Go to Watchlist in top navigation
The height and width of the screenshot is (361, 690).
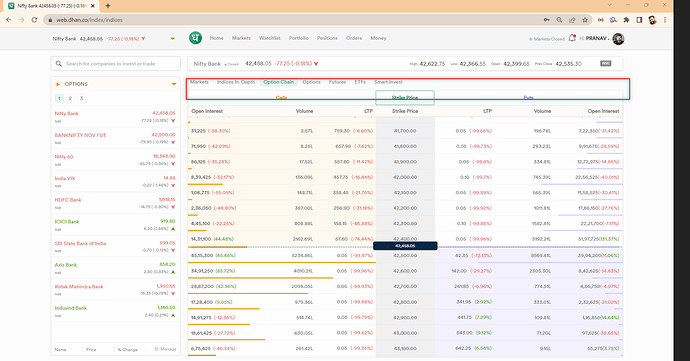(x=270, y=38)
